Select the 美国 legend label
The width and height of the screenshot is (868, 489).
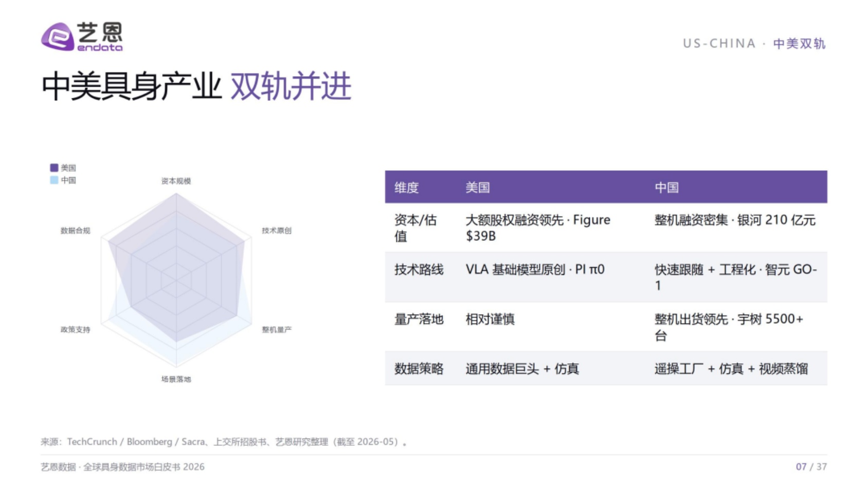(x=68, y=168)
